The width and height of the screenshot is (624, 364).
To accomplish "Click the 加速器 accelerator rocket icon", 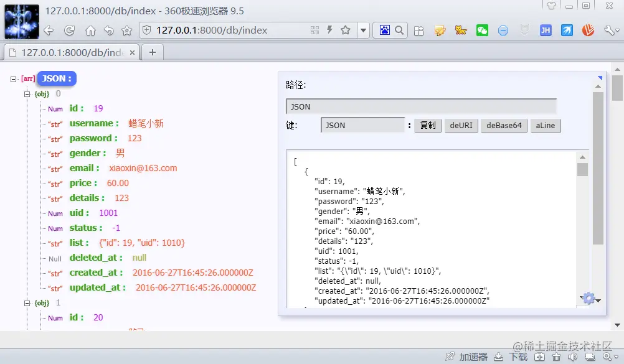I will point(450,357).
